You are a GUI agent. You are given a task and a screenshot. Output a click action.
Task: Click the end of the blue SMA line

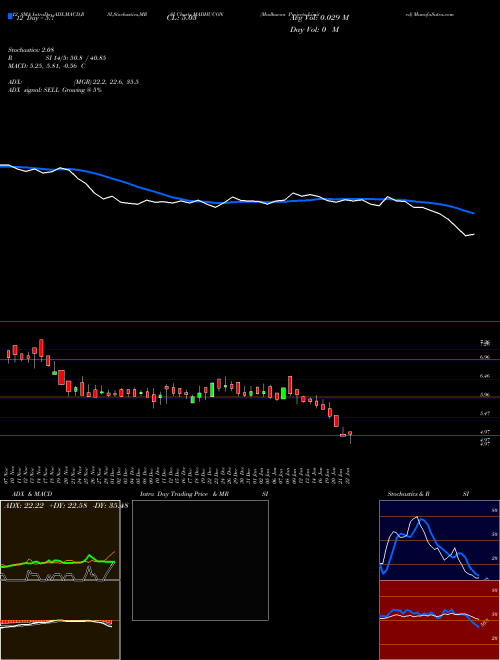pyautogui.click(x=474, y=213)
